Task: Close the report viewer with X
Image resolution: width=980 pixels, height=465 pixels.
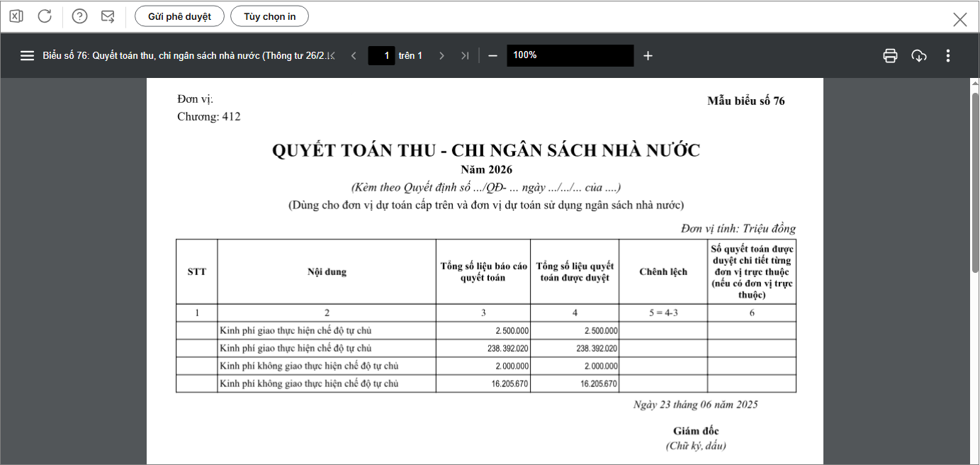Action: [960, 19]
